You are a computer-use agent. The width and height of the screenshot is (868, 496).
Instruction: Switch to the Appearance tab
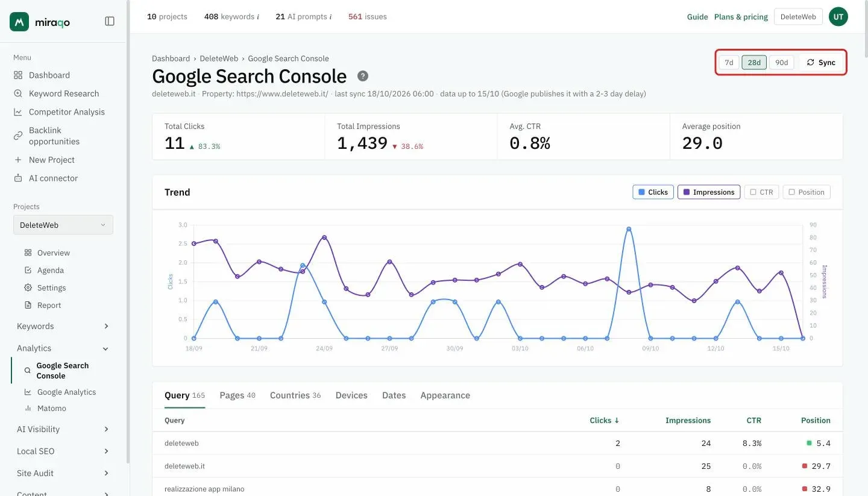pyautogui.click(x=445, y=395)
